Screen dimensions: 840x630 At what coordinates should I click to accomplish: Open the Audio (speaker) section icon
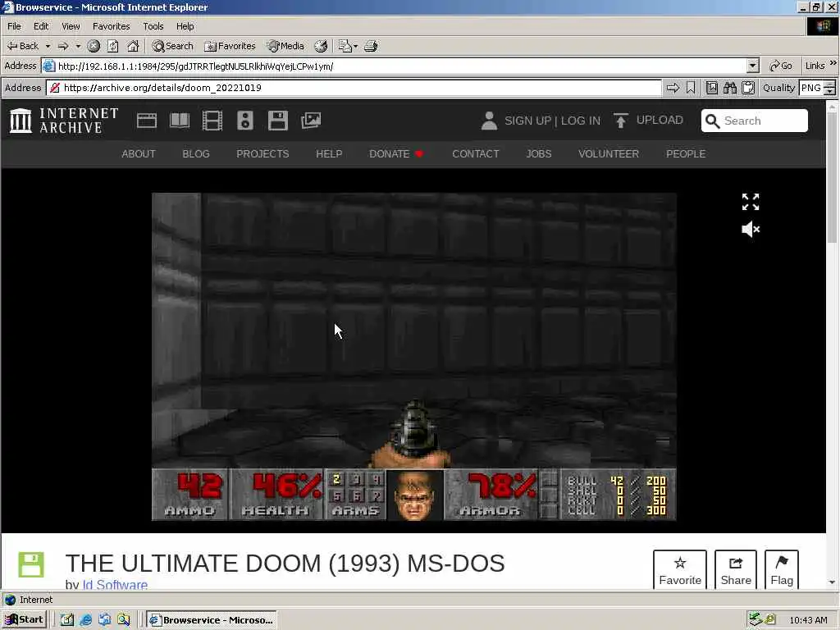[244, 121]
